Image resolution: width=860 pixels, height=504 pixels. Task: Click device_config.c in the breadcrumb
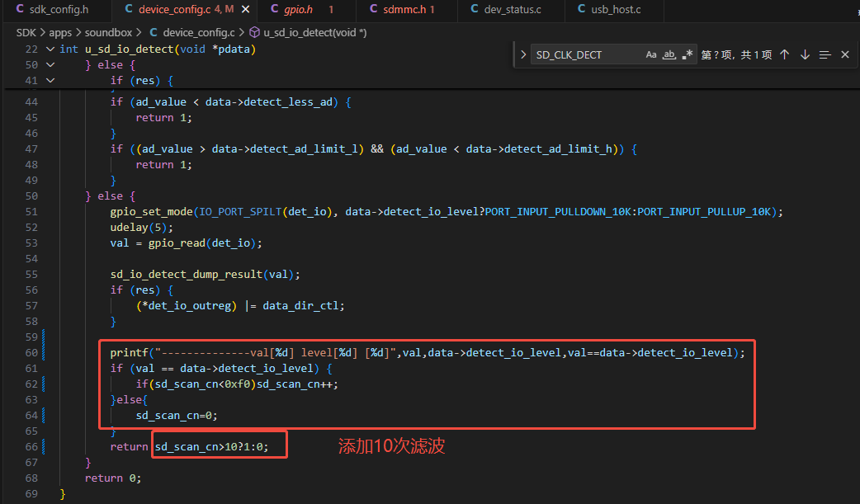(x=199, y=32)
